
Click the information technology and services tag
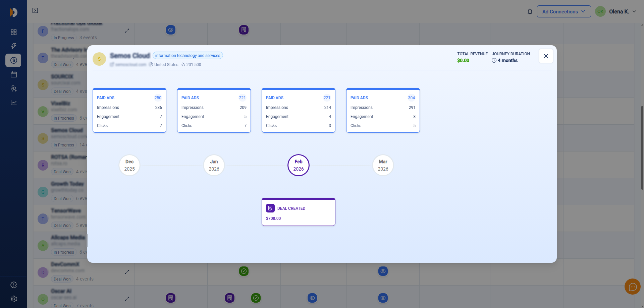point(187,56)
